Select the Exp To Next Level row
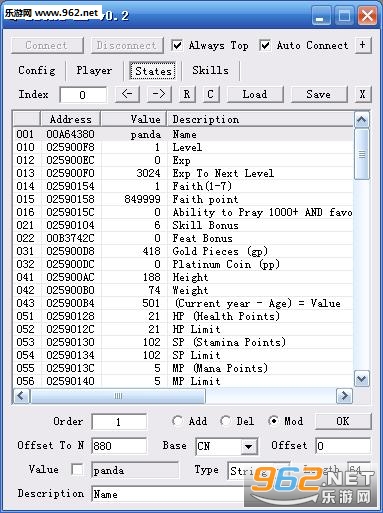This screenshot has width=383, height=513. click(x=183, y=173)
